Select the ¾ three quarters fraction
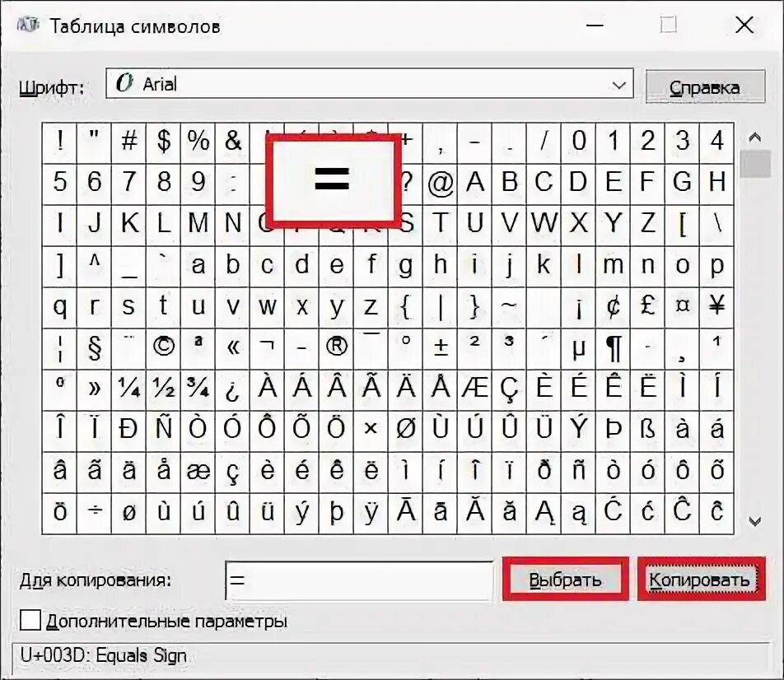Image resolution: width=784 pixels, height=680 pixels. tap(198, 390)
